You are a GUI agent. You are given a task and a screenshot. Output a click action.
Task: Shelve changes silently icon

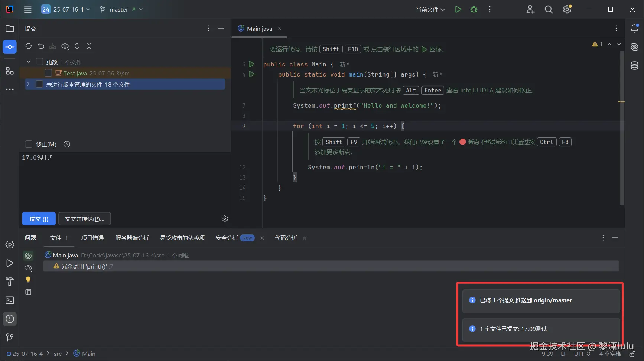pos(53,46)
